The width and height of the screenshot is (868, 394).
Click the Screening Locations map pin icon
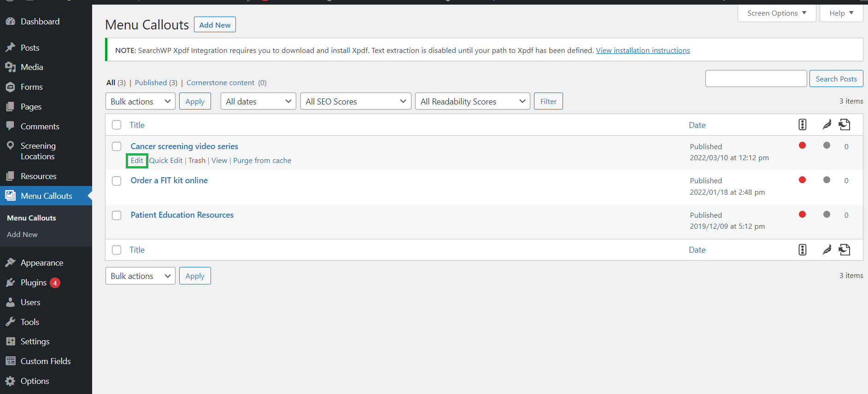pos(10,146)
